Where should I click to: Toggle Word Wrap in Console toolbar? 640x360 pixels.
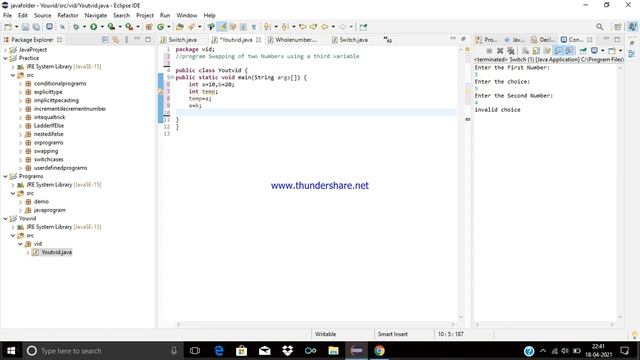pyautogui.click(x=547, y=51)
